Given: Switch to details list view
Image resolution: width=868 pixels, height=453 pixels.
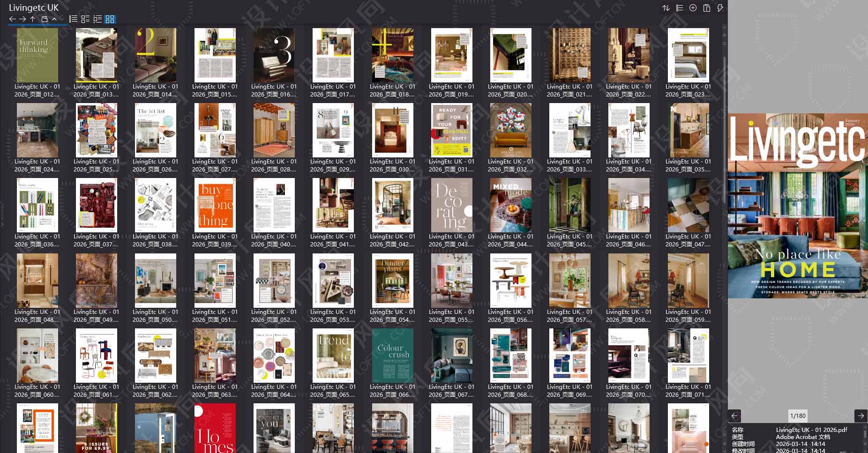Looking at the screenshot, I should (x=85, y=19).
